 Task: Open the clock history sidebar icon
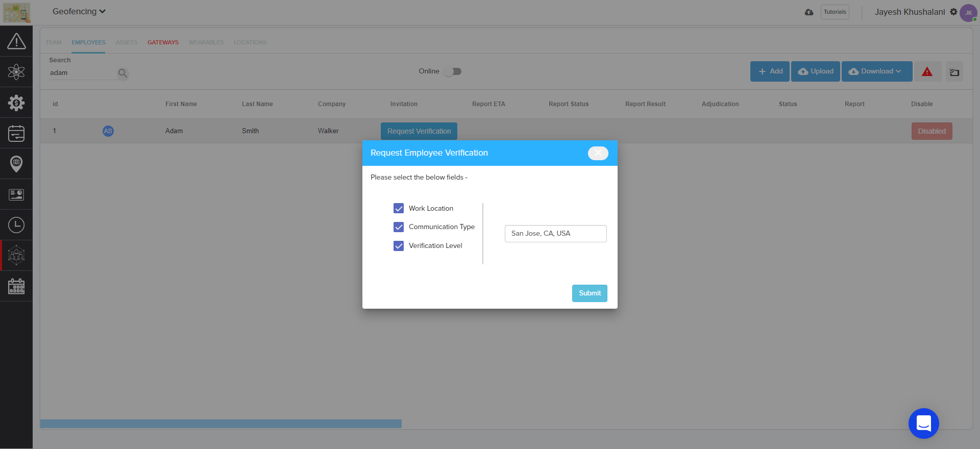[x=16, y=225]
